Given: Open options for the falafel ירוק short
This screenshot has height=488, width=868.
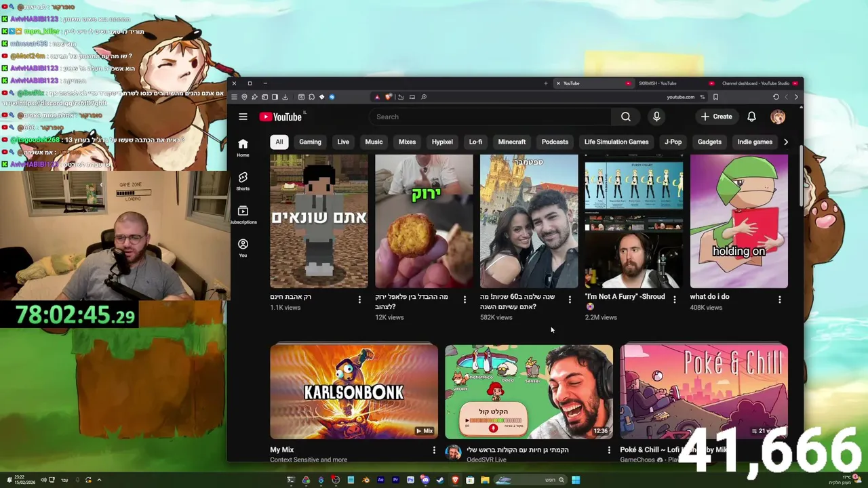Looking at the screenshot, I should (x=465, y=300).
